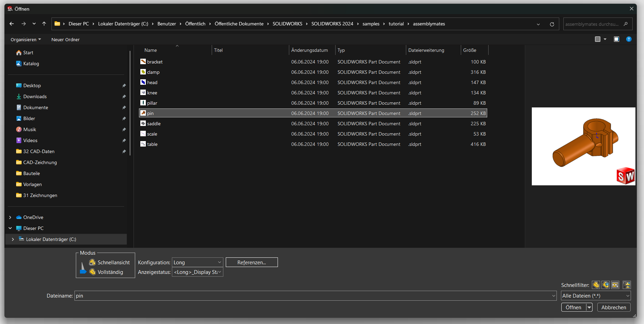Navigate to SOLIDWORKS 2024 in address bar
The height and width of the screenshot is (324, 644).
[332, 24]
